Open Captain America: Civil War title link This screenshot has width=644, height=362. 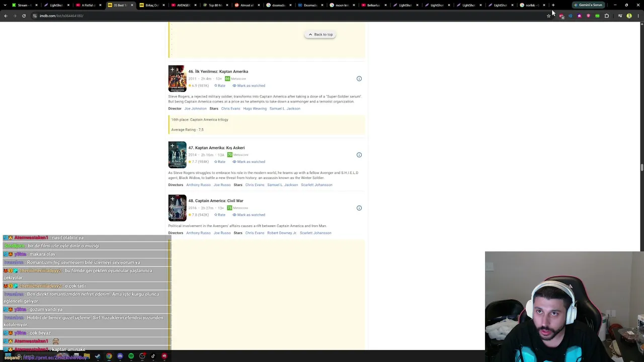[216, 201]
